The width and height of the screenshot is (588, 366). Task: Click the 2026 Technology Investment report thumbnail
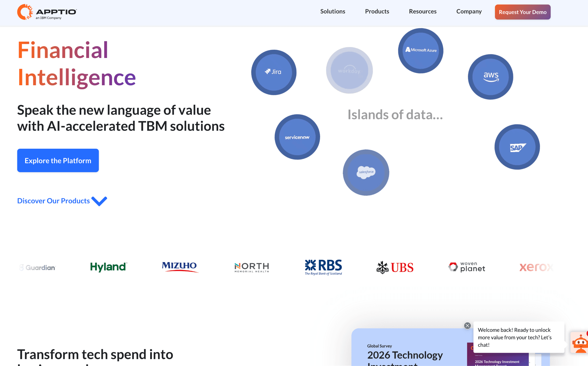pyautogui.click(x=498, y=354)
